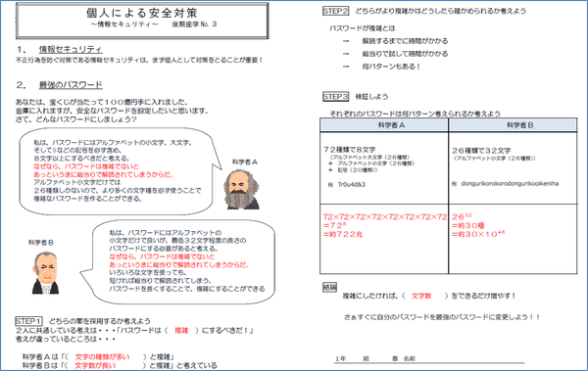Click red answer 複雑 in STEP1
588x371 pixels.
click(x=181, y=330)
